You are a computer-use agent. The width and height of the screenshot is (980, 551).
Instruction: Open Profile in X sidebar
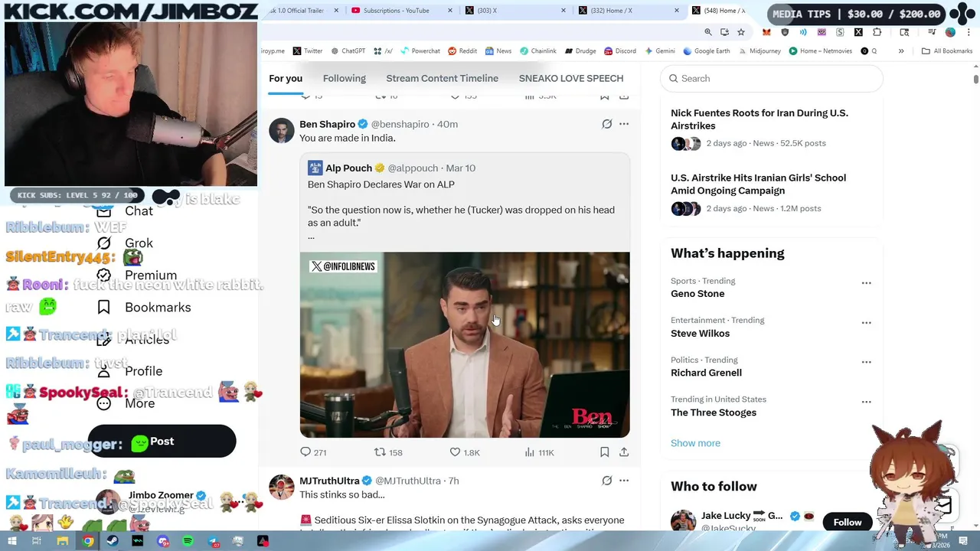point(129,371)
